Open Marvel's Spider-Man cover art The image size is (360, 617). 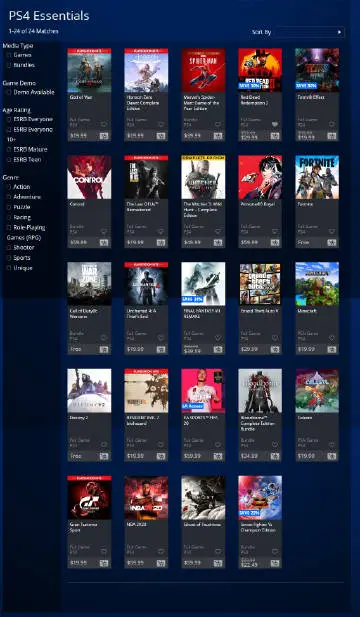pos(203,70)
